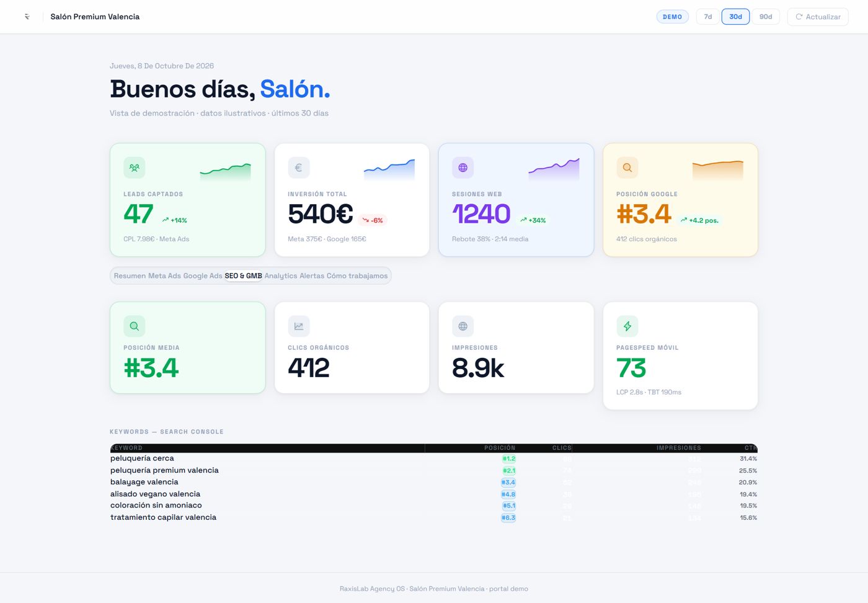Image resolution: width=868 pixels, height=603 pixels.
Task: Click the globe icon on Sesiones Web card
Action: click(x=463, y=167)
